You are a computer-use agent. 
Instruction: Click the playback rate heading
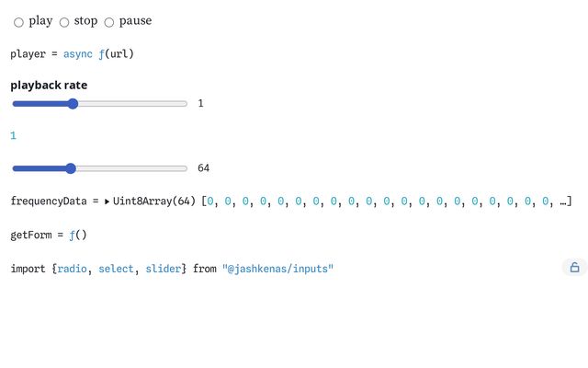(49, 86)
